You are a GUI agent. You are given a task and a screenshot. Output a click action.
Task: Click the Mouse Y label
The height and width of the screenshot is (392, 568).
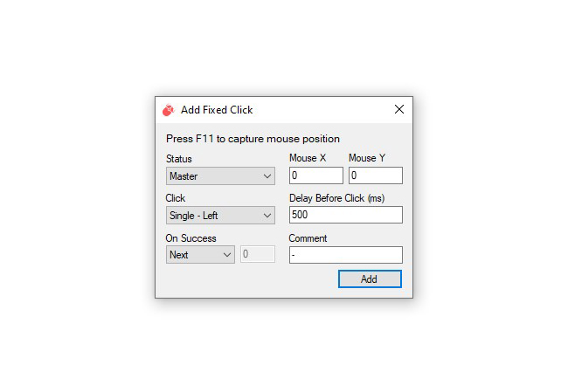click(367, 158)
